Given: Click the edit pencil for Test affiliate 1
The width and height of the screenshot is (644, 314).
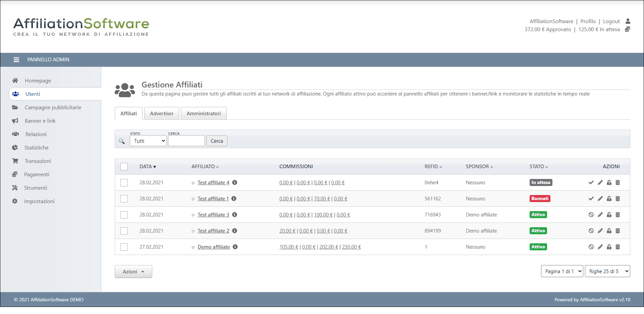Looking at the screenshot, I should [x=600, y=199].
